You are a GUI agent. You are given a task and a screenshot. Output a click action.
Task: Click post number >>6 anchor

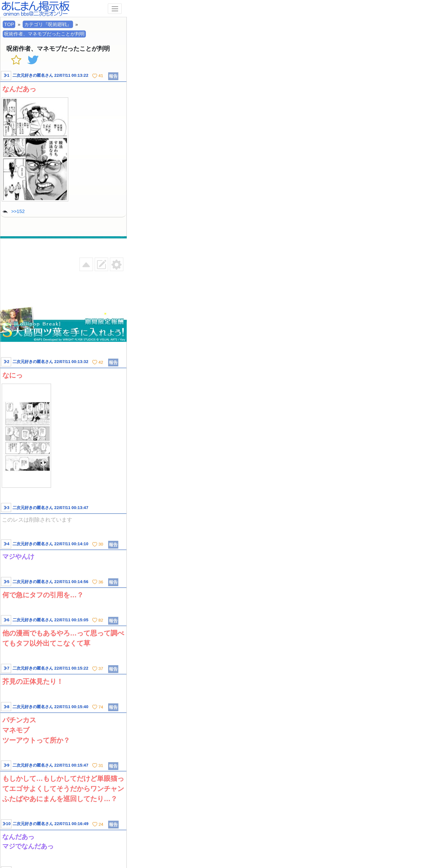[x=6, y=620]
